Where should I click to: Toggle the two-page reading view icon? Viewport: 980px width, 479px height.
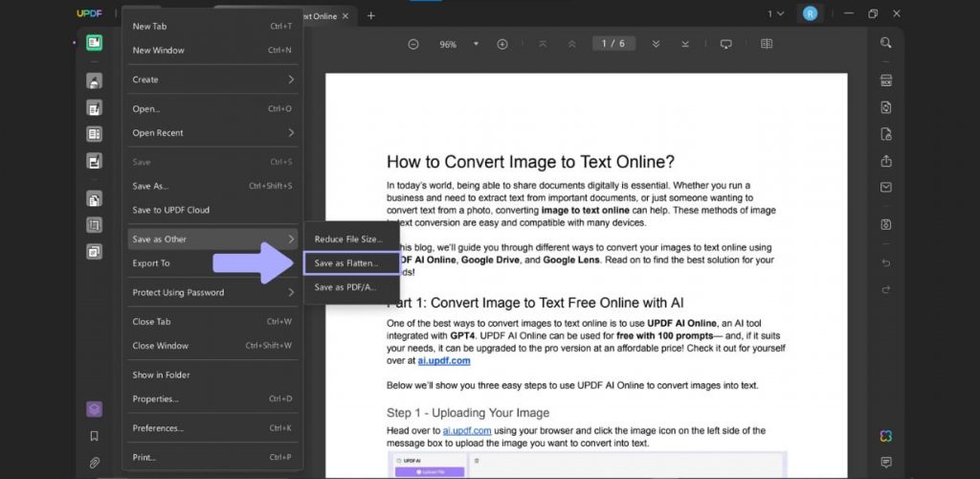[x=767, y=44]
